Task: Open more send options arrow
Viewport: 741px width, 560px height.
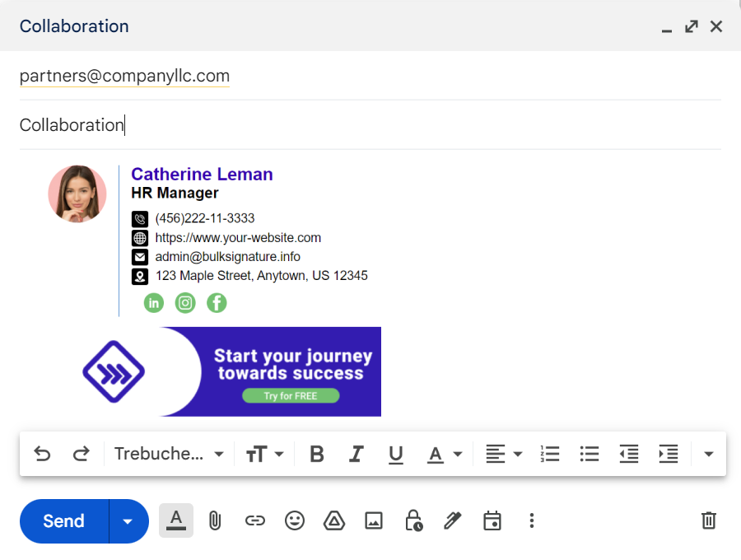Action: click(x=128, y=521)
